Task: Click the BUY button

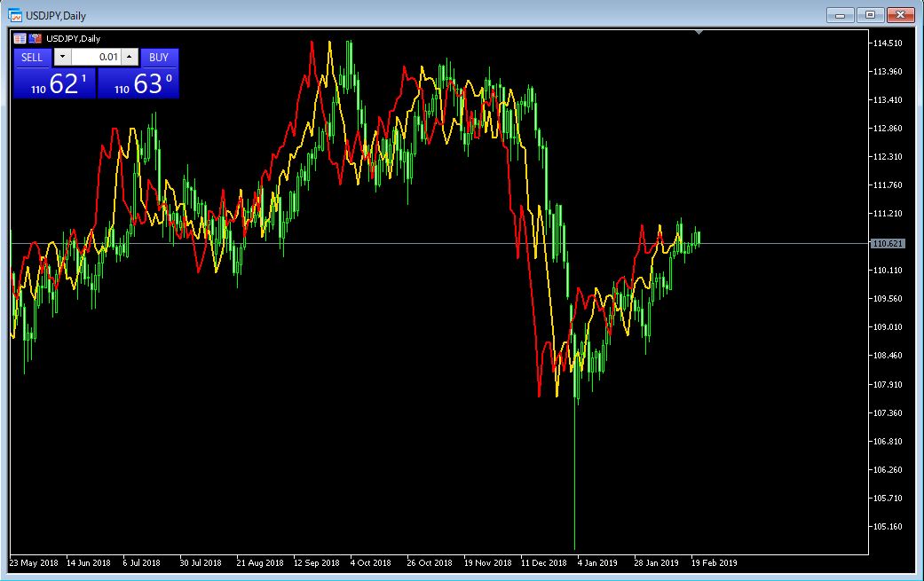Action: pos(159,57)
